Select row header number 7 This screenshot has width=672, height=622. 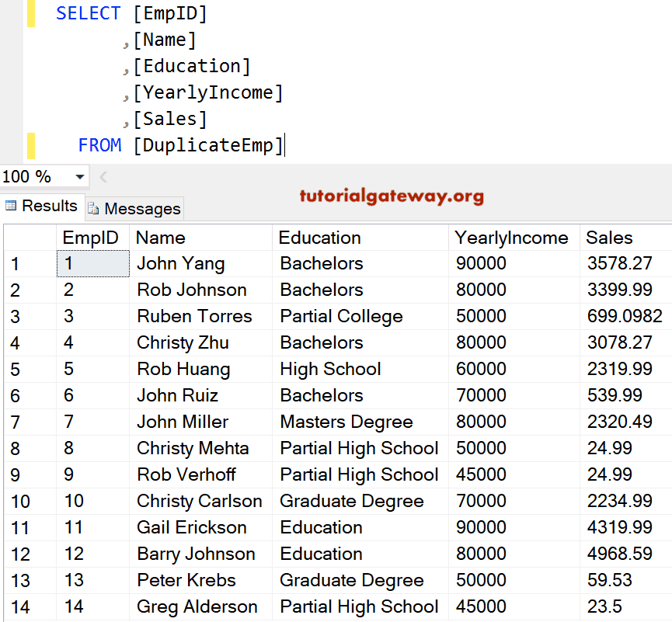tap(16, 422)
